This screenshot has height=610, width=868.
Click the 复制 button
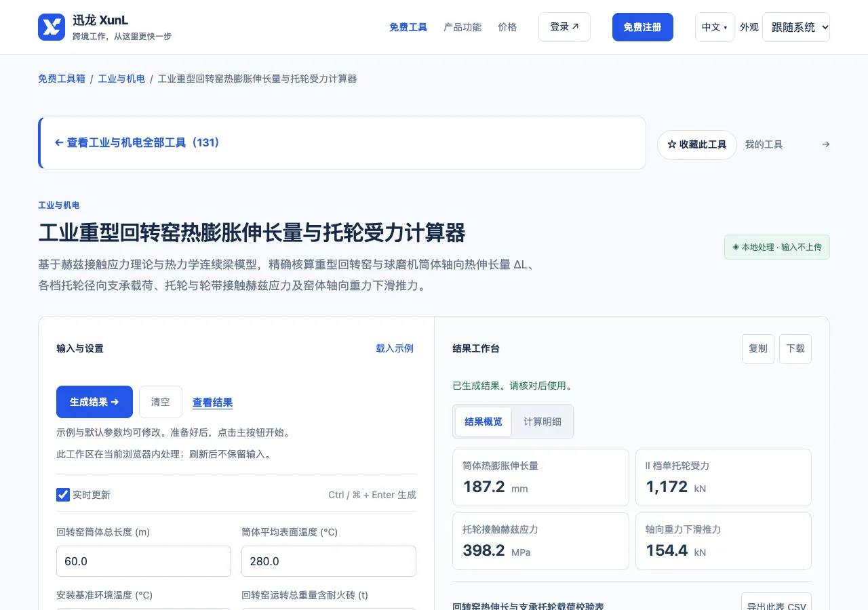pos(758,349)
